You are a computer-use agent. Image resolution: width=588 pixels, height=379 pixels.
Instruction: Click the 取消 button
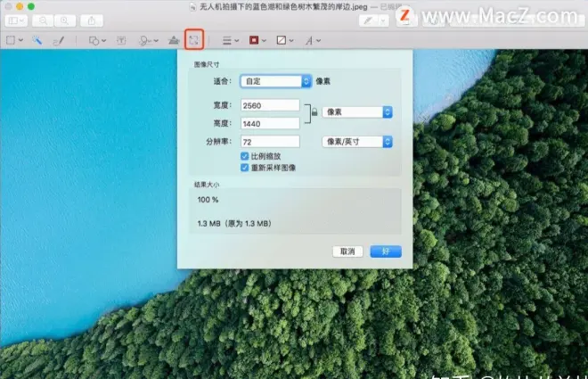coord(347,251)
